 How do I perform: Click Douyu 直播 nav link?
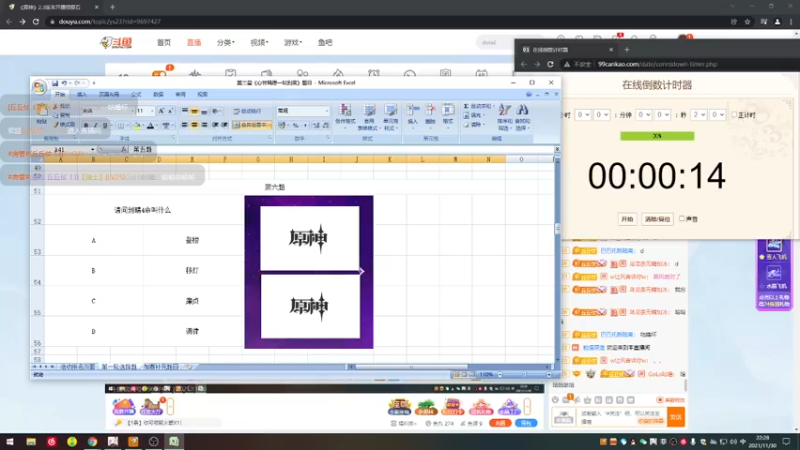(x=194, y=42)
